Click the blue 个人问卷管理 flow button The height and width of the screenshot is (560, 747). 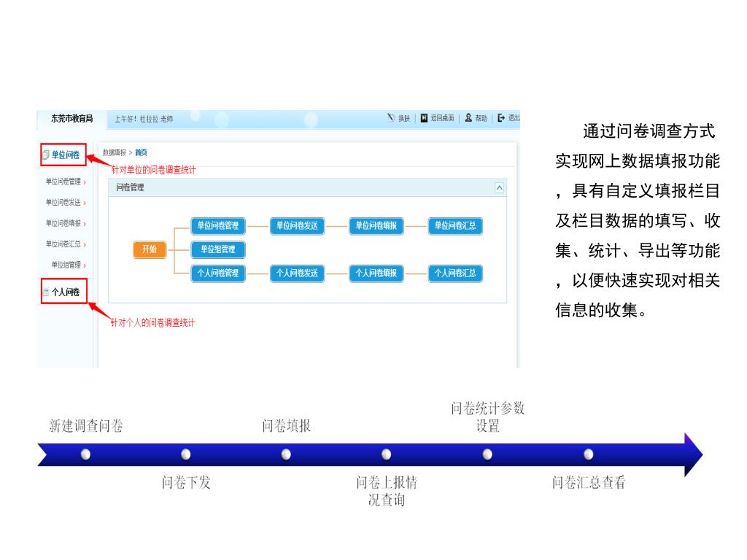click(218, 273)
